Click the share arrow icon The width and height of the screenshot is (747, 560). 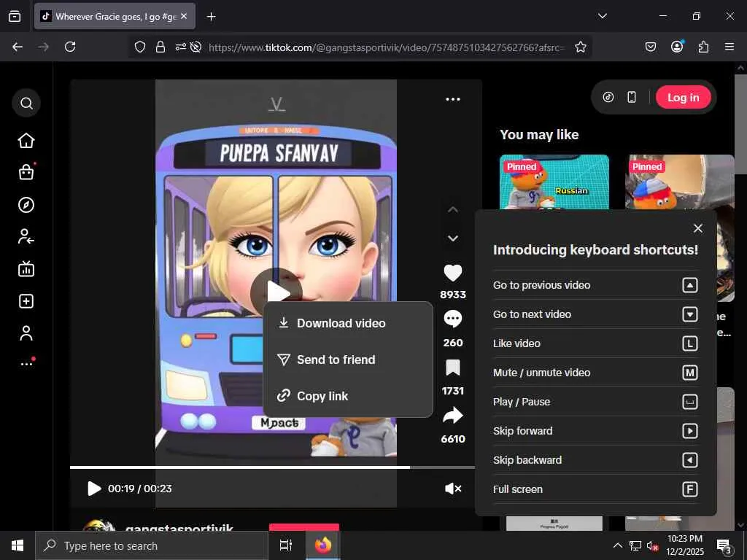pos(453,415)
